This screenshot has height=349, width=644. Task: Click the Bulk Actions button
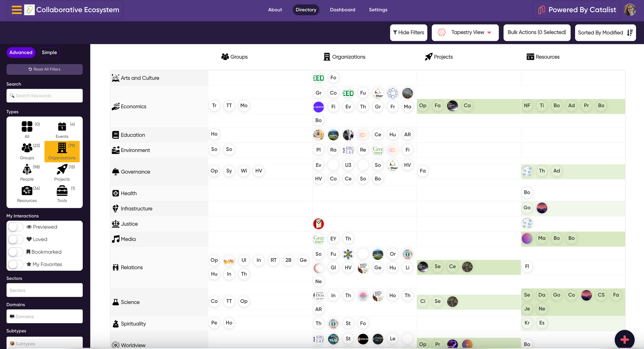tap(537, 32)
